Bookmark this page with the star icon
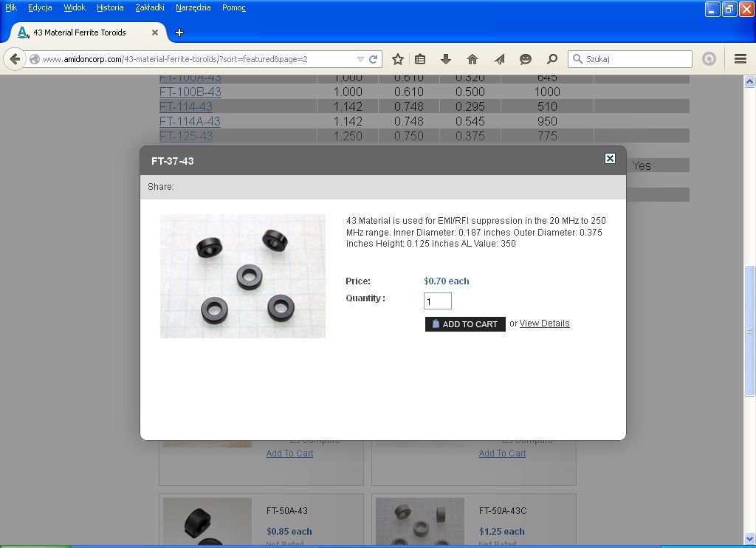Viewport: 756px width, 548px height. tap(398, 59)
